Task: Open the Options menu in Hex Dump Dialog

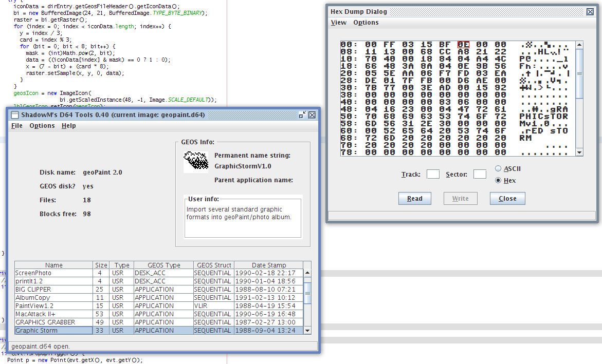Action: pos(366,23)
